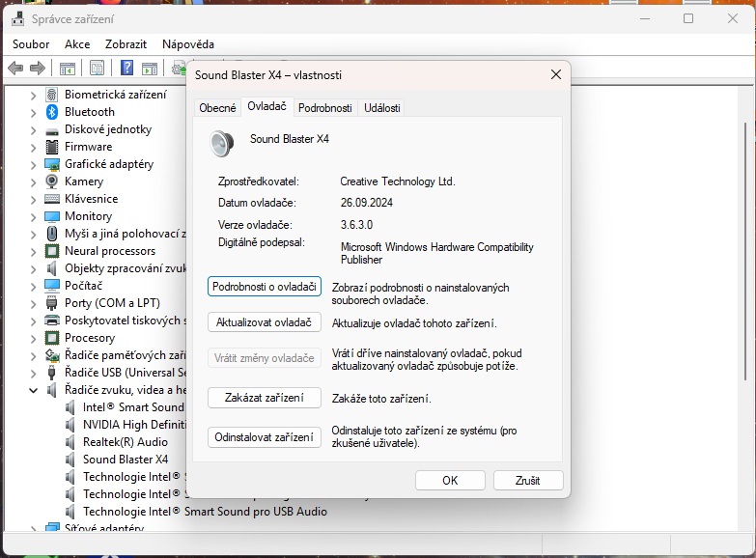Click the Řadiče USB plug icon
Screen dimensions: 756x558
tap(52, 373)
